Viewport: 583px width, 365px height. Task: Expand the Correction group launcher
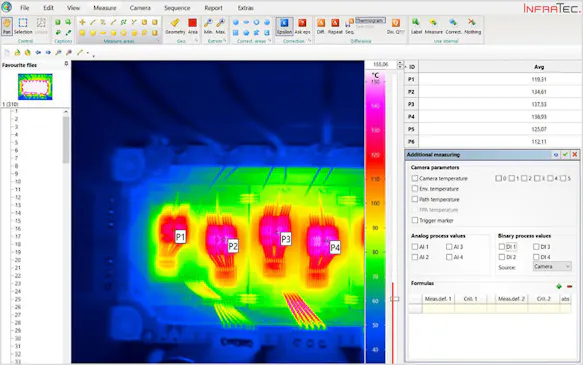pos(310,41)
